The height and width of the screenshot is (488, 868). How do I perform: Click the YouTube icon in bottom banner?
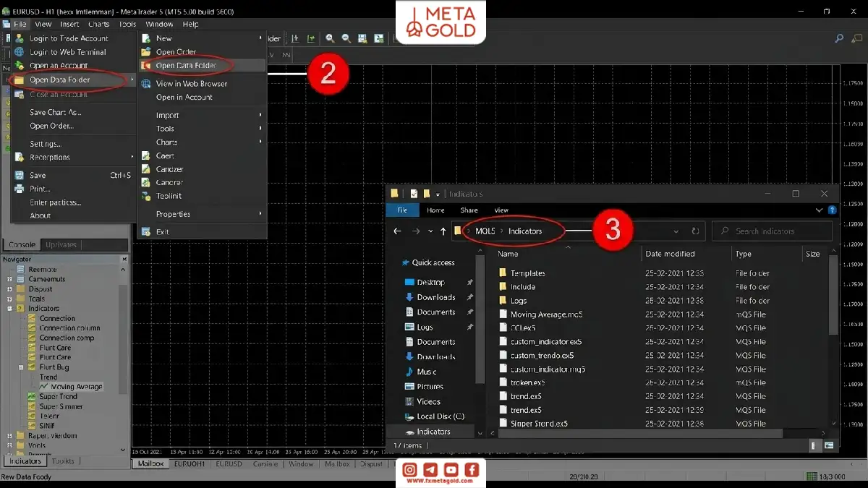pyautogui.click(x=451, y=470)
